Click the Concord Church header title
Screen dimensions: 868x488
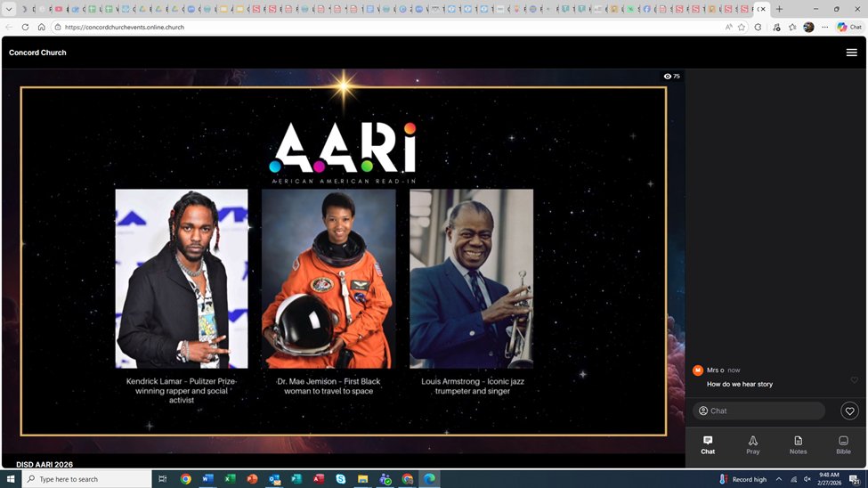(x=37, y=53)
